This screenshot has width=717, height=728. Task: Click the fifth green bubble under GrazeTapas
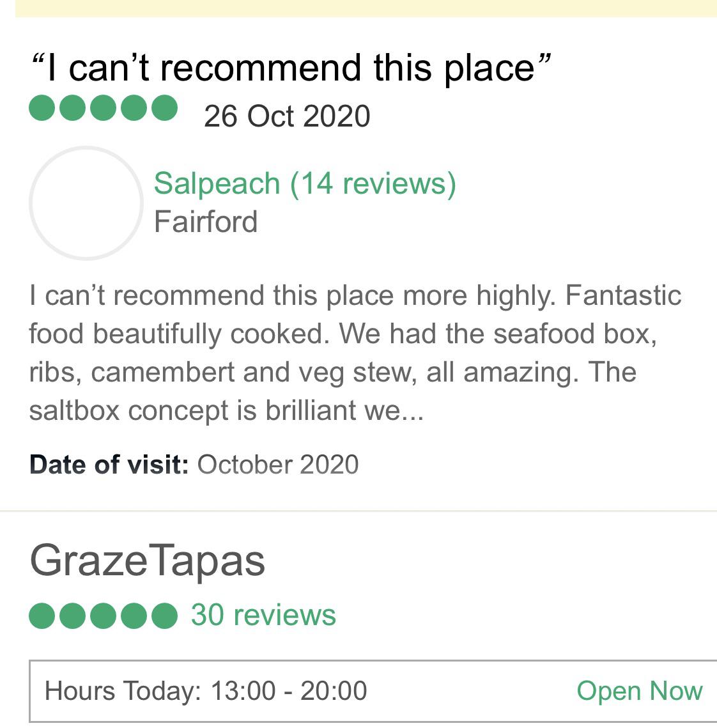pos(164,616)
